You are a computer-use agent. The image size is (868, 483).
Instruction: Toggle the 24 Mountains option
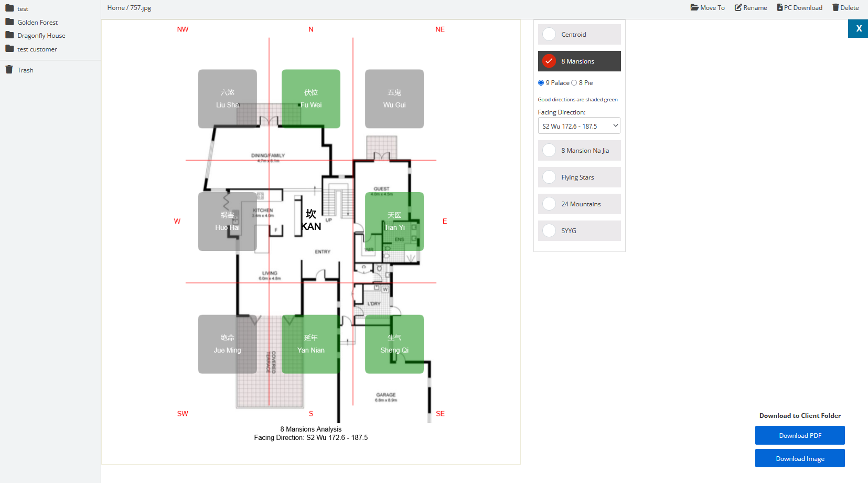coord(549,204)
